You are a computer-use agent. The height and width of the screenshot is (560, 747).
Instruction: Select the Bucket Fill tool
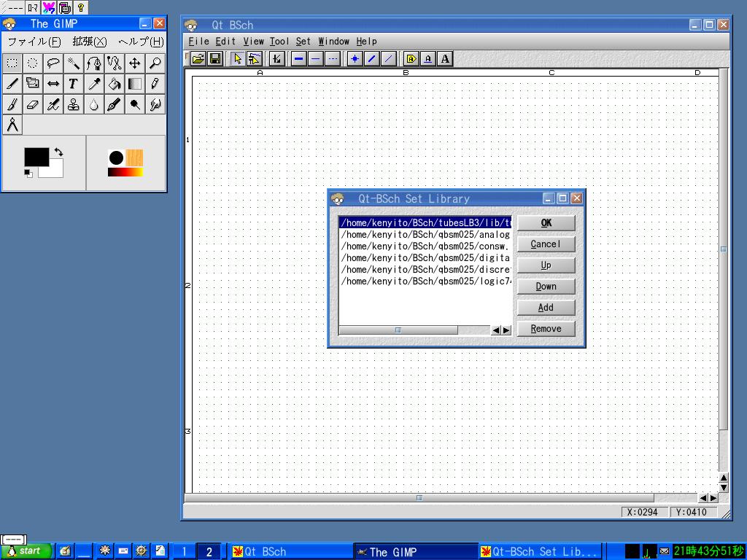pyautogui.click(x=115, y=84)
